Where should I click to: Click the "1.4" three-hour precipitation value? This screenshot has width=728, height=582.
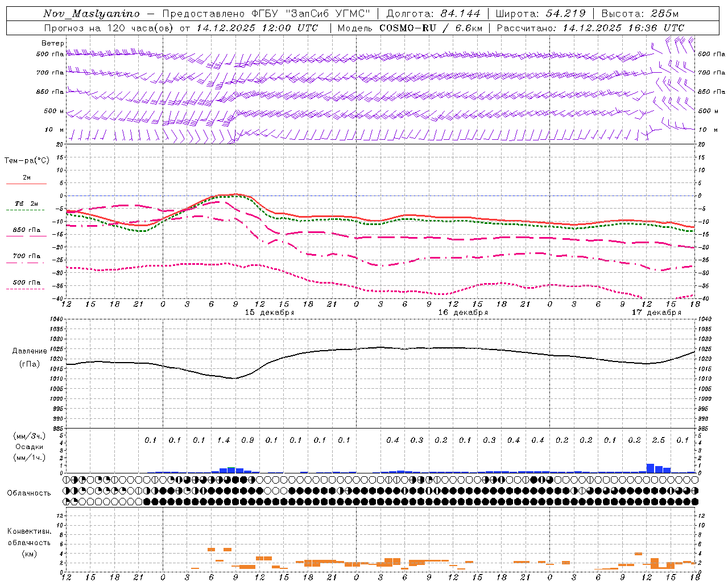point(224,440)
